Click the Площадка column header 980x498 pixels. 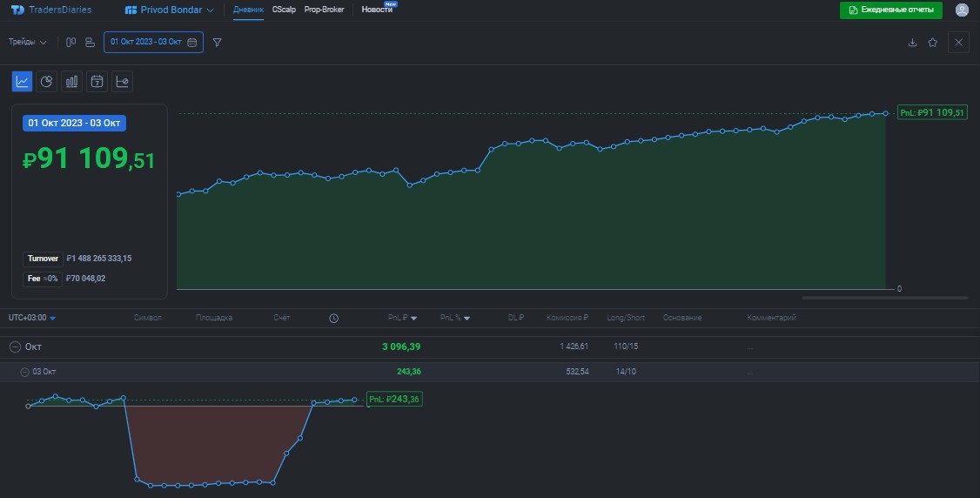[x=214, y=318]
